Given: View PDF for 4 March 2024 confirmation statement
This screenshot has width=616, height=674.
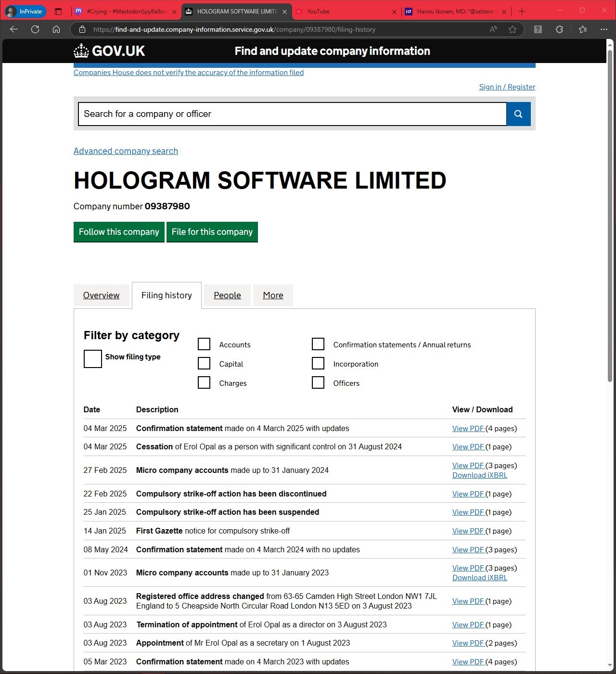Looking at the screenshot, I should [x=468, y=550].
